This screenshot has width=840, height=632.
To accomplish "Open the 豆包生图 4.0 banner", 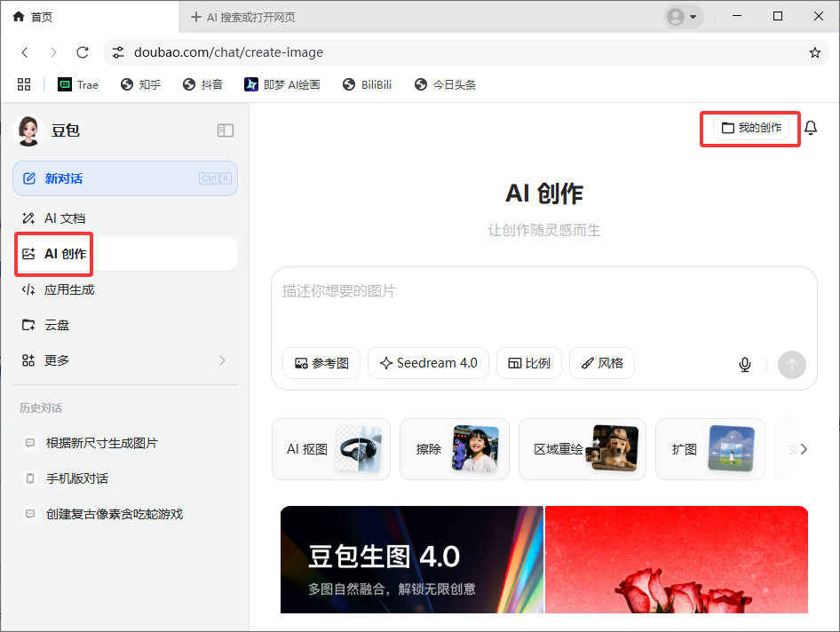I will click(411, 560).
